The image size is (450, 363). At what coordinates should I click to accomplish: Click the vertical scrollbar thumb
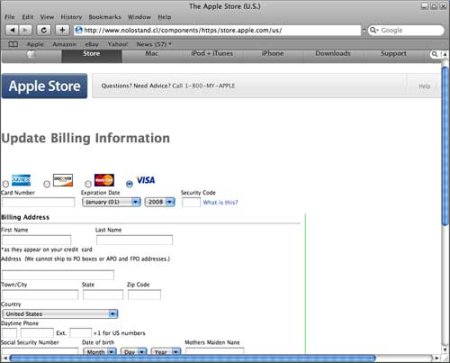pos(445,146)
